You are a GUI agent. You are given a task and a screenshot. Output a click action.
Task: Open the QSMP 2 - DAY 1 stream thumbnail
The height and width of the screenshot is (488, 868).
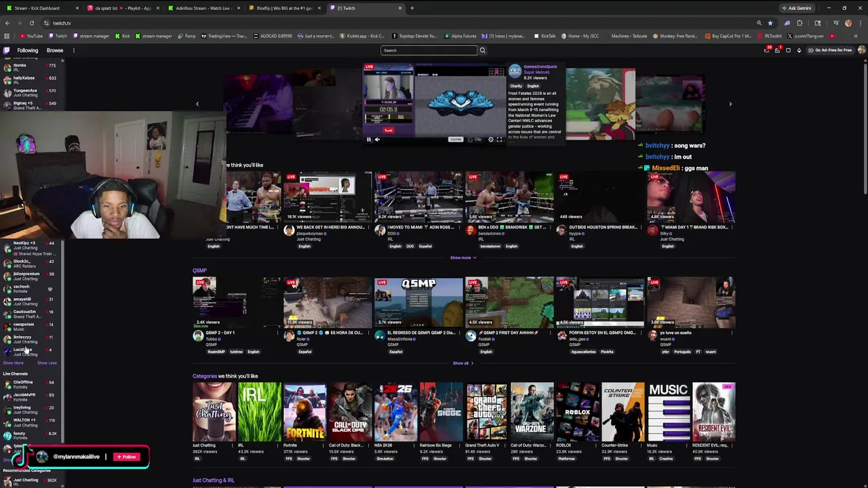point(237,302)
